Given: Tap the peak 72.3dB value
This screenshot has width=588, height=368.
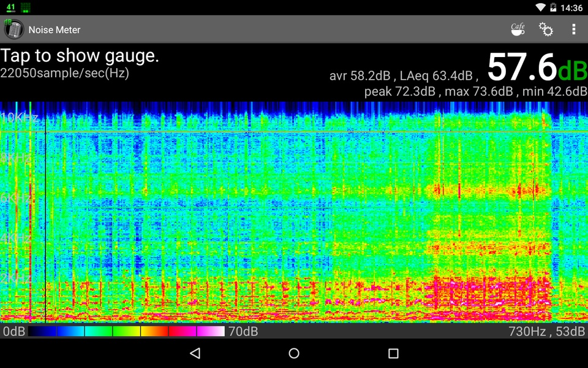Looking at the screenshot, I should tap(400, 91).
